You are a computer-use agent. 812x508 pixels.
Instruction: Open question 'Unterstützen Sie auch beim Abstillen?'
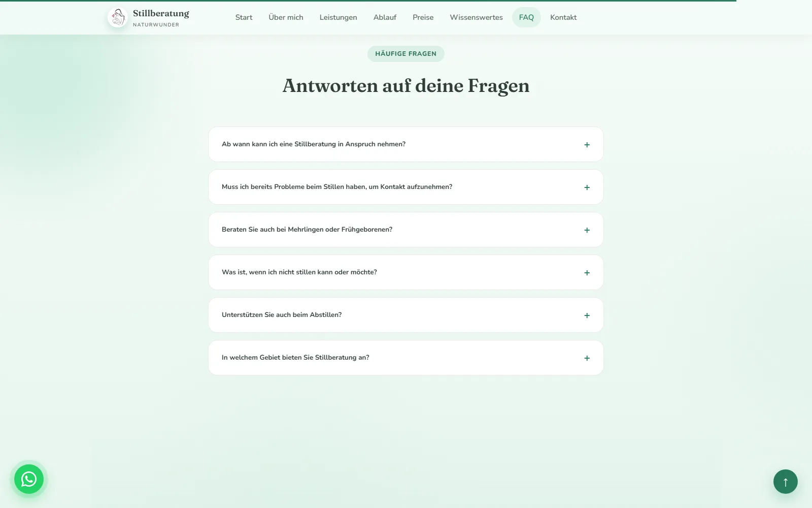point(406,315)
